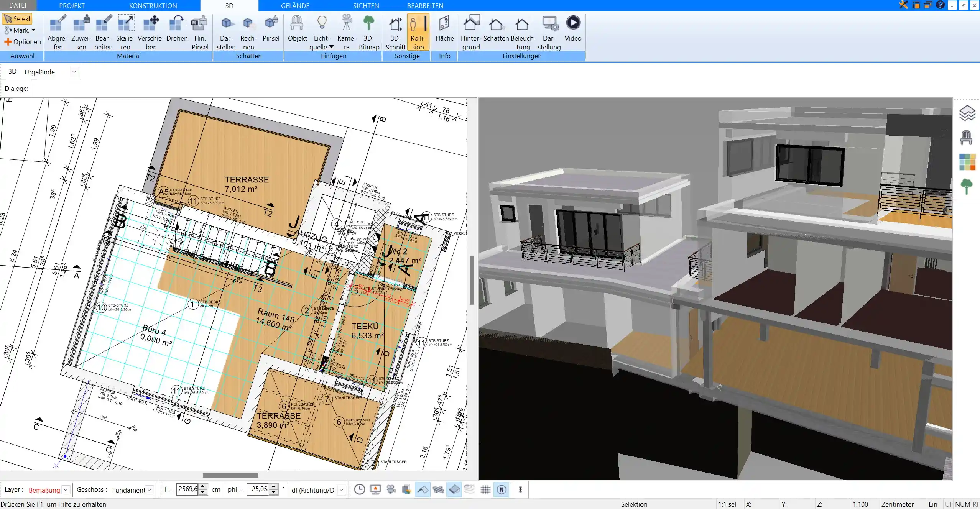Click the l length input field
This screenshot has width=980, height=509.
point(187,489)
